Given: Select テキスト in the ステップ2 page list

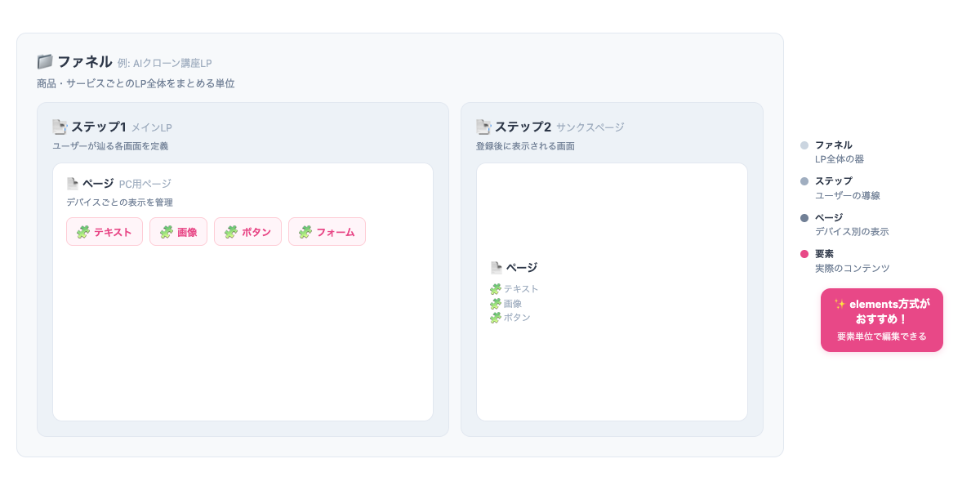Looking at the screenshot, I should [x=521, y=287].
